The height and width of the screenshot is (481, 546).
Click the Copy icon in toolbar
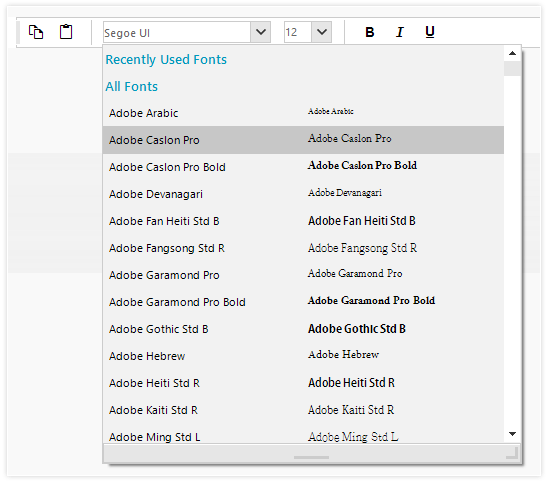click(x=36, y=32)
